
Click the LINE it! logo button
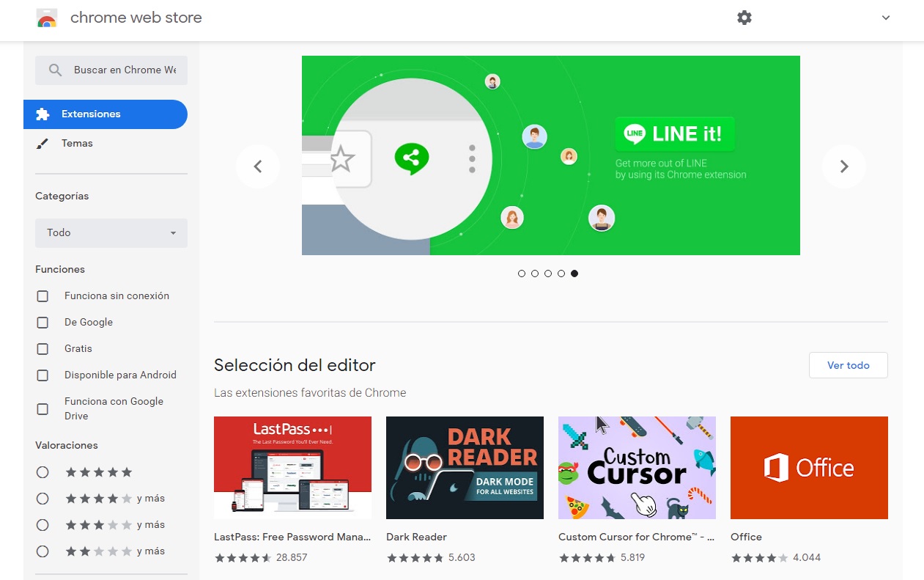click(x=674, y=133)
